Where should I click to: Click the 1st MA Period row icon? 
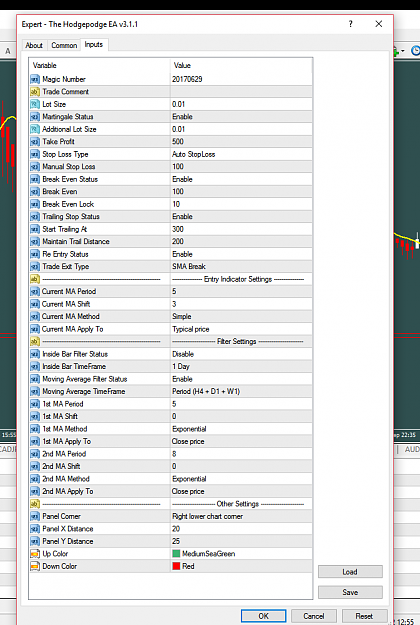(x=35, y=404)
